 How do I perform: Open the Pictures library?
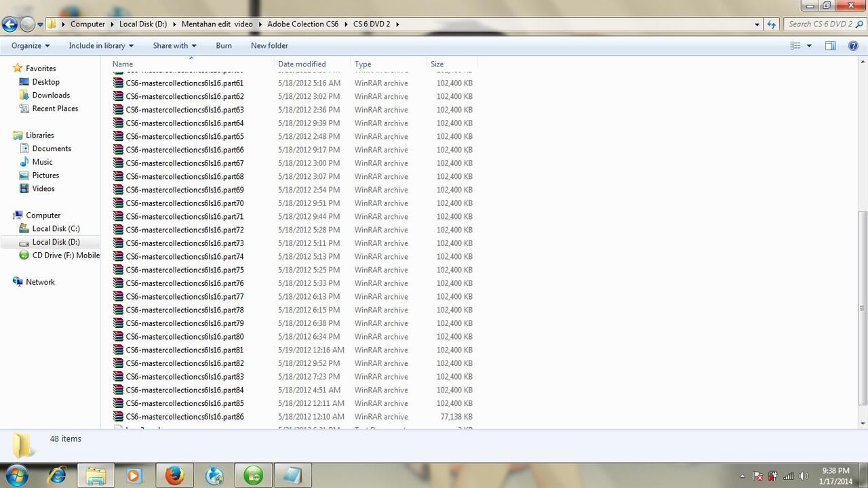coord(45,176)
